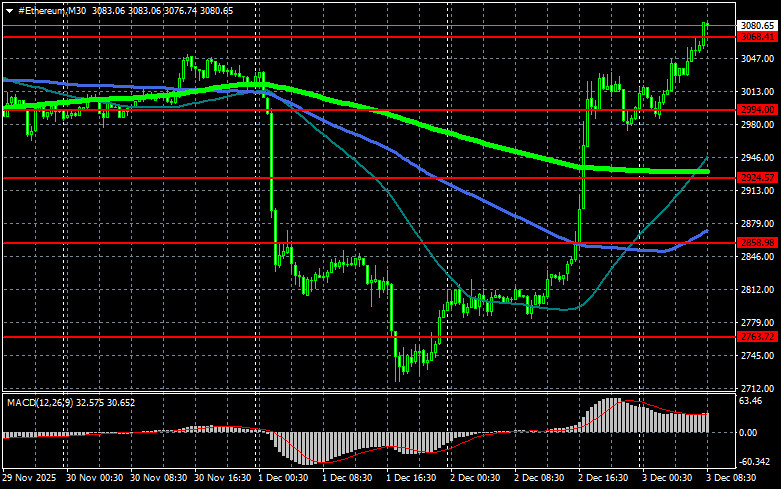Click the 2712.00 bottom price scale value
This screenshot has height=489, width=781.
coord(757,388)
